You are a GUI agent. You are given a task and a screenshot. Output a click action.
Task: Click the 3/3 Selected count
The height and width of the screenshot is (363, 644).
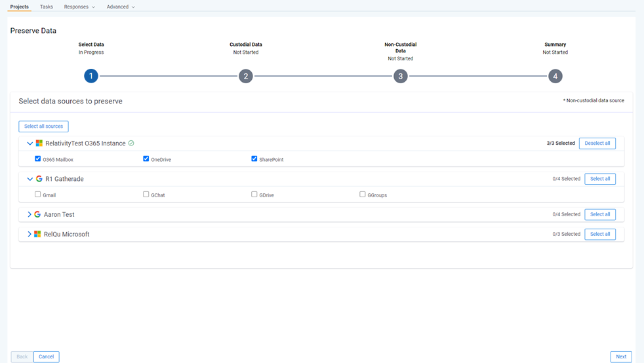click(561, 143)
